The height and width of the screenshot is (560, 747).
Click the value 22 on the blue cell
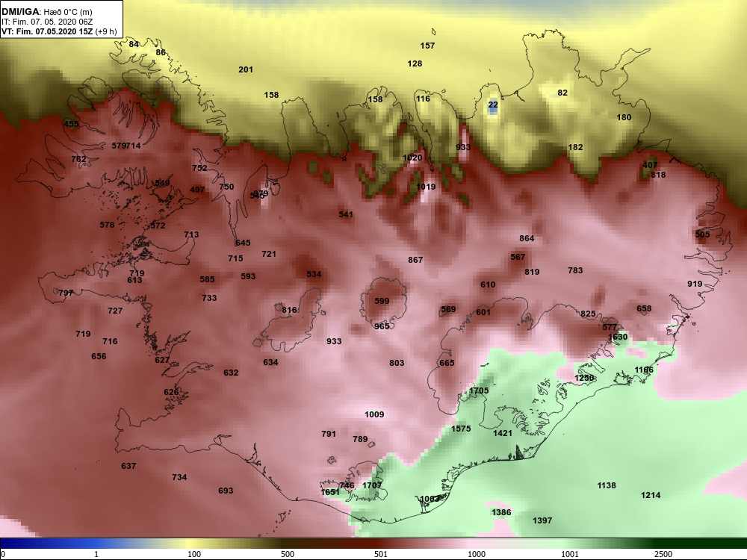click(x=493, y=105)
